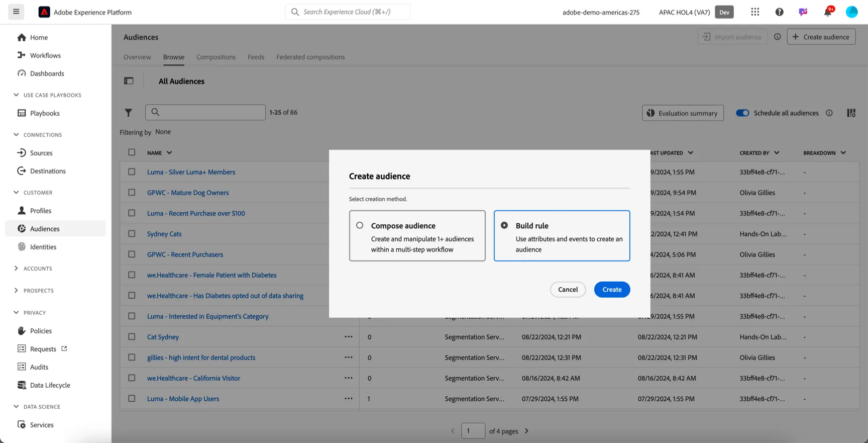Go to the next page arrow
This screenshot has height=443, width=868.
526,431
